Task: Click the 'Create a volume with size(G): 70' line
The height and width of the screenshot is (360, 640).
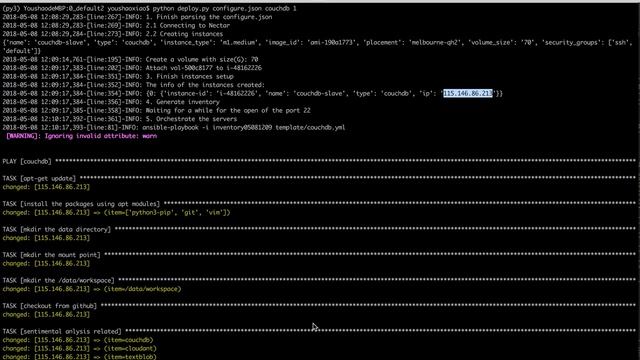Action: tap(130, 60)
